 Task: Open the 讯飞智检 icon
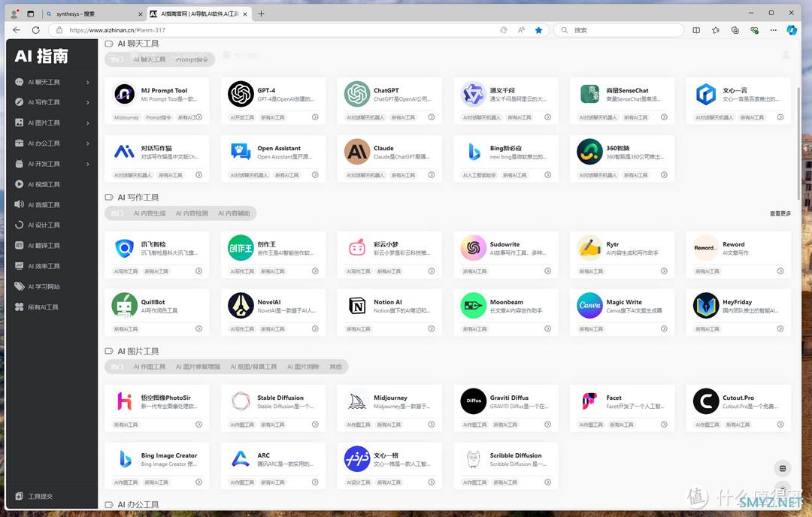(x=124, y=248)
